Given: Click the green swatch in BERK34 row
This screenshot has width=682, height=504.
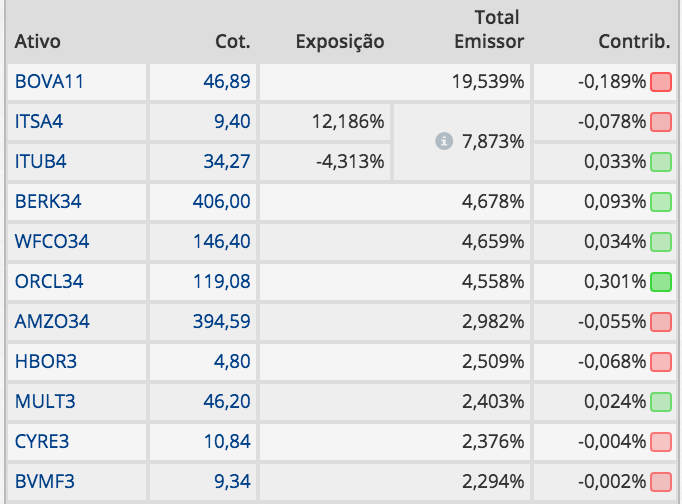Looking at the screenshot, I should [x=660, y=202].
